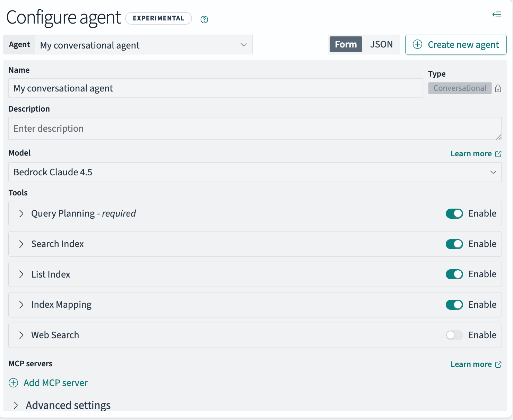Screen dimensions: 513x420
Task: Click the Description text area
Action: 255,129
